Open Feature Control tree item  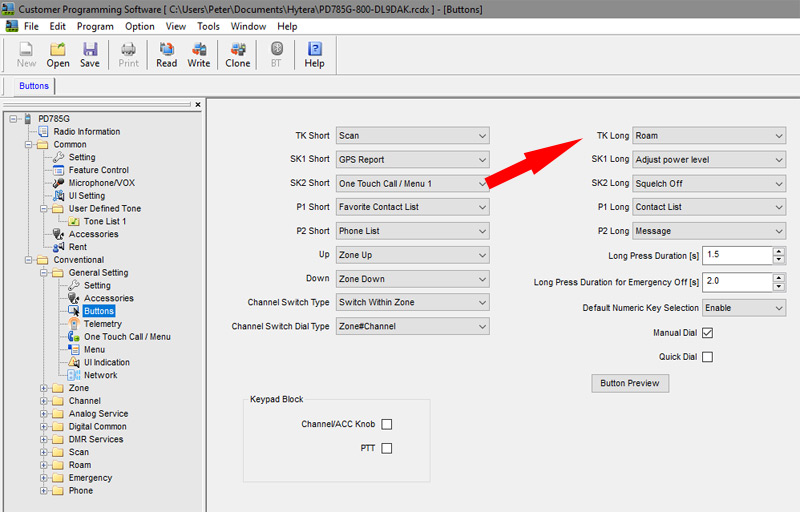tap(98, 170)
